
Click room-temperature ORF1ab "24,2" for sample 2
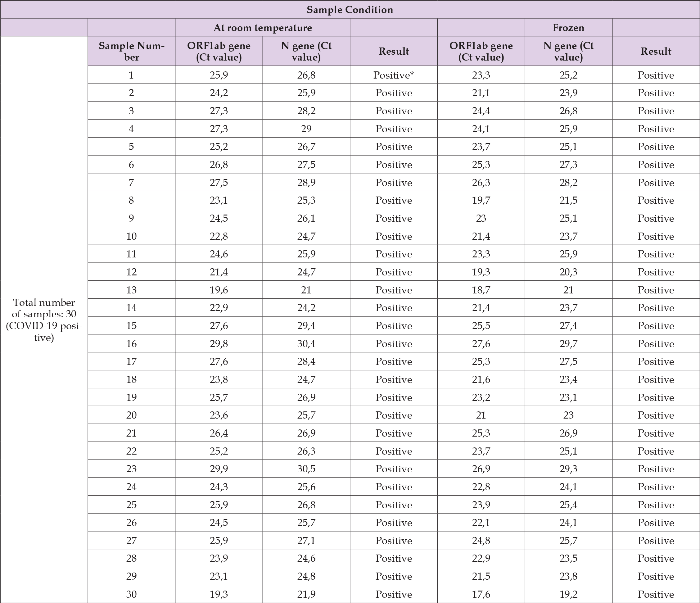(219, 93)
